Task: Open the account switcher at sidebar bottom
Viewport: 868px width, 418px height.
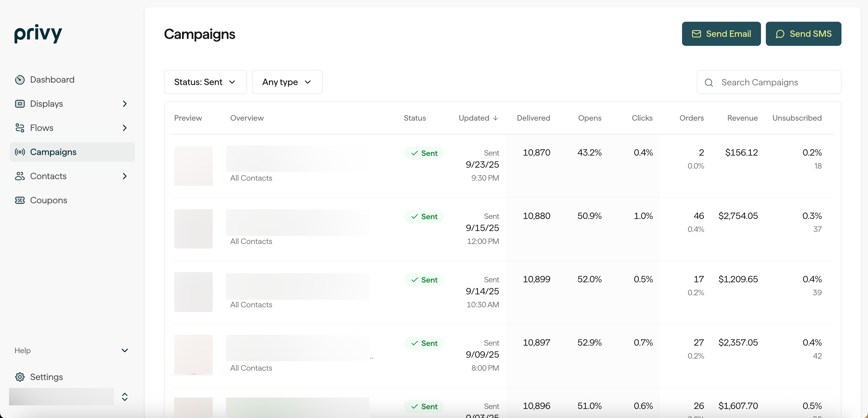Action: point(125,397)
